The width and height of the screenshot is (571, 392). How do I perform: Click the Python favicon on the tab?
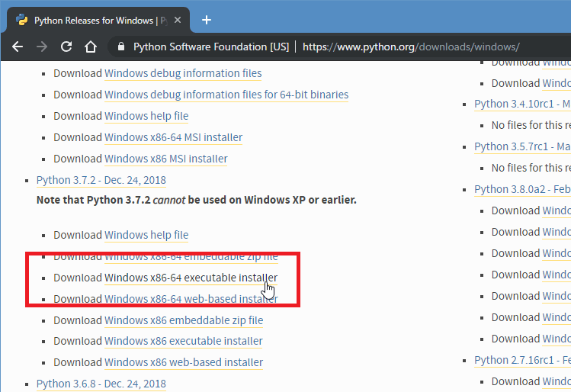coord(21,20)
